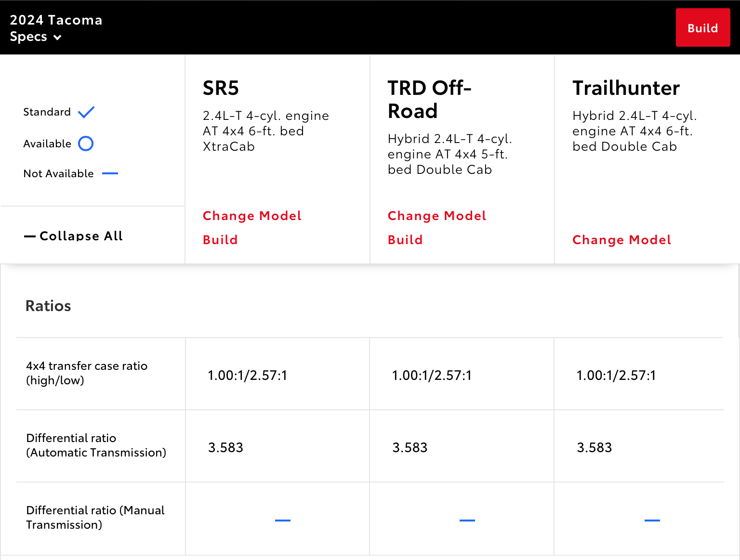
Task: Click the Available legend label
Action: [47, 144]
